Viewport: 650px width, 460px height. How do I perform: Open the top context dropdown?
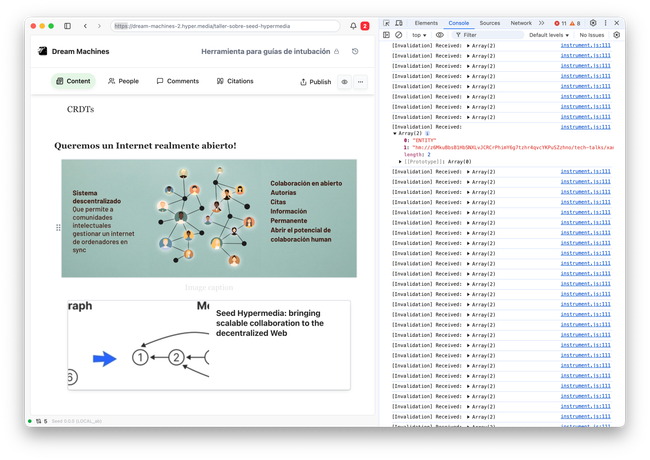(x=418, y=34)
